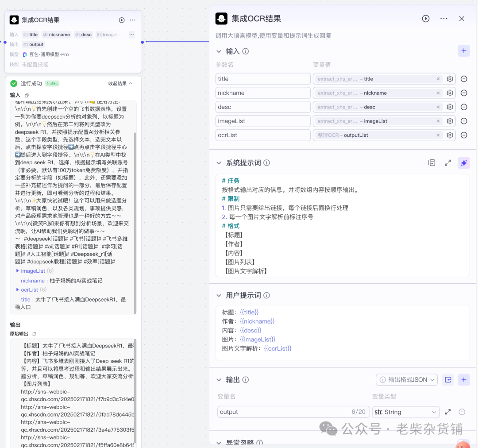
Task: Click the imageList parameter name field
Action: [263, 121]
